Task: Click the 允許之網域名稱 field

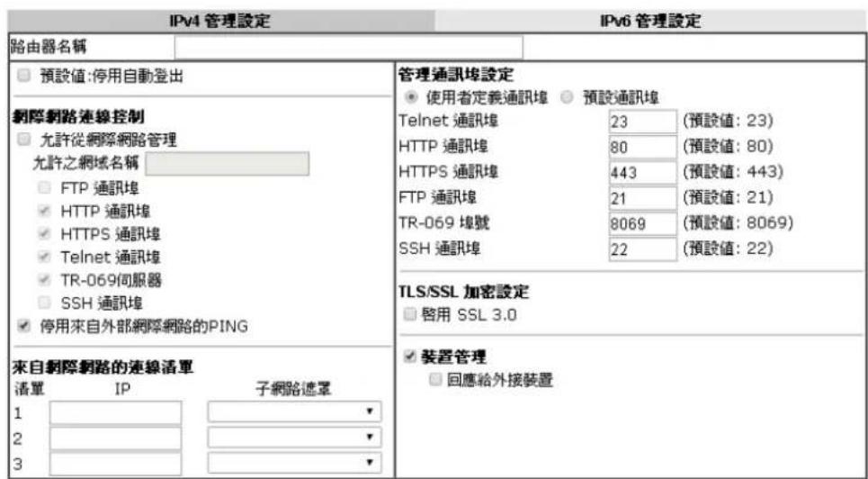Action: pos(227,164)
